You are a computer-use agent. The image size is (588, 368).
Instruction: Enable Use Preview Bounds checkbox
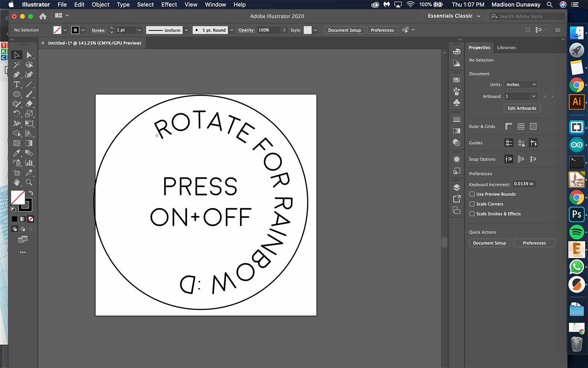pyautogui.click(x=472, y=194)
